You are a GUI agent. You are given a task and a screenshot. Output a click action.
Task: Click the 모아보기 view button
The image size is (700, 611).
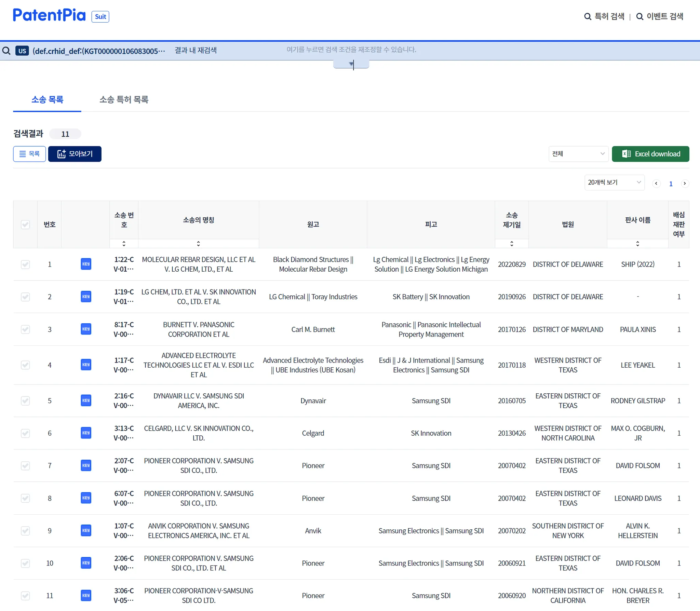(75, 154)
